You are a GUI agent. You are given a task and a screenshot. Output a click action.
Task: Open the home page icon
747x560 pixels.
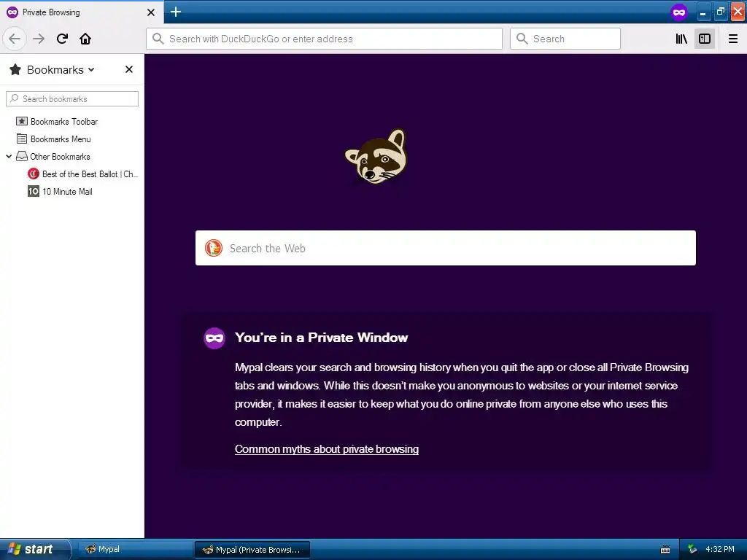coord(85,39)
